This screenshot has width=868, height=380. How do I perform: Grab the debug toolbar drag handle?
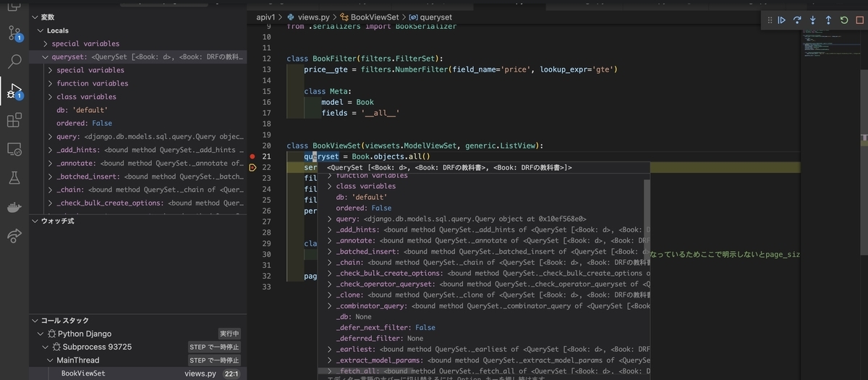click(x=770, y=20)
